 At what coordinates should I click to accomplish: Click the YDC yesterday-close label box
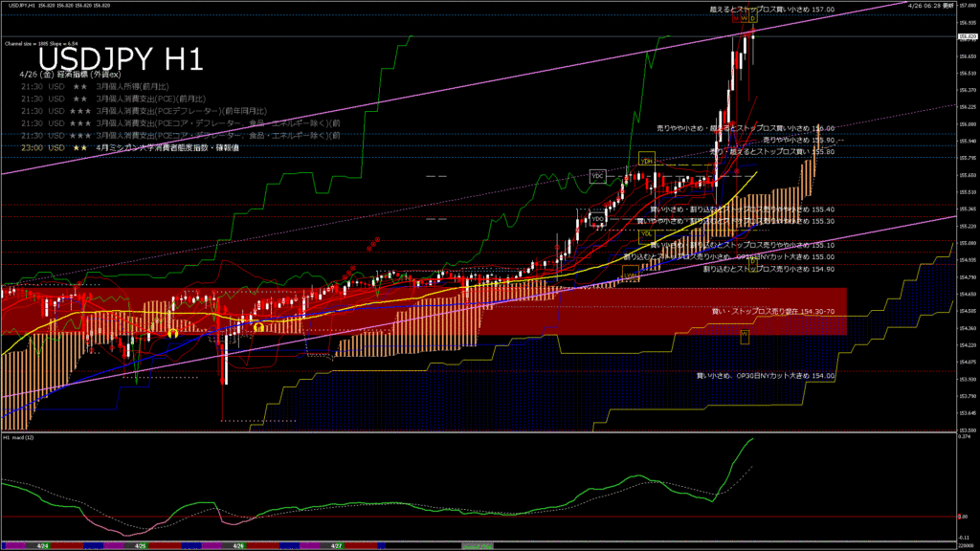point(597,176)
